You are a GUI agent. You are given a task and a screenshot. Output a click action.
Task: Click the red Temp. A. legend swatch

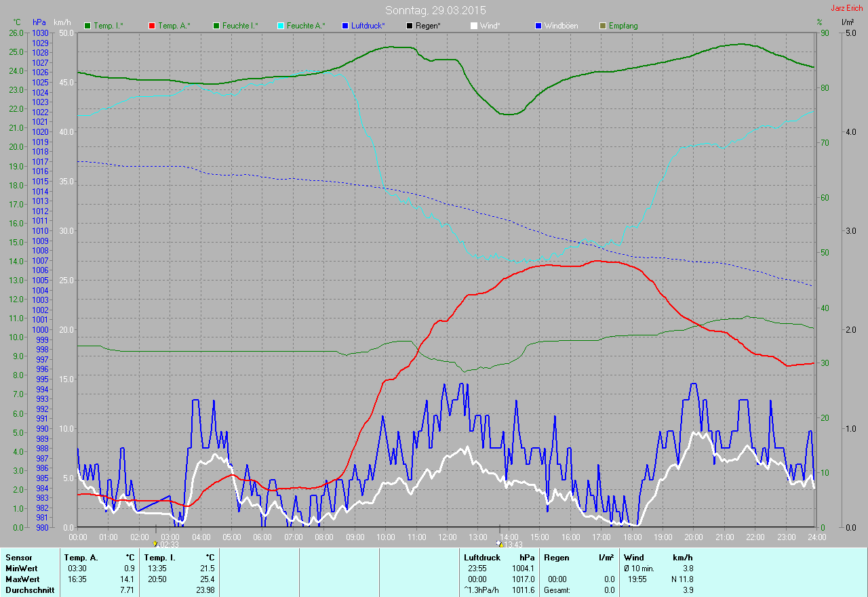pos(152,26)
